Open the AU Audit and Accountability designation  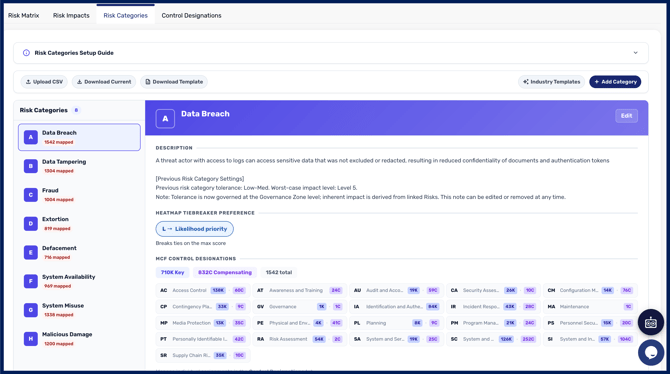[397, 290]
